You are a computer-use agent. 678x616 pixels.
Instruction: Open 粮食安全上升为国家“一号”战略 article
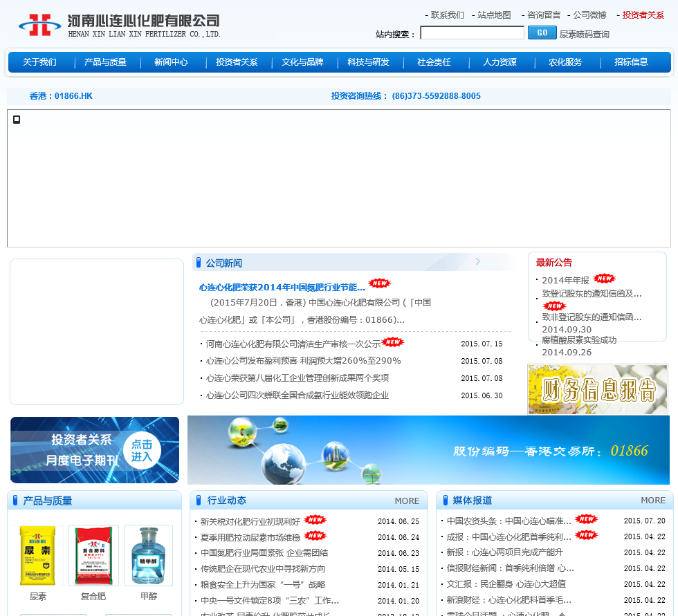tap(263, 585)
